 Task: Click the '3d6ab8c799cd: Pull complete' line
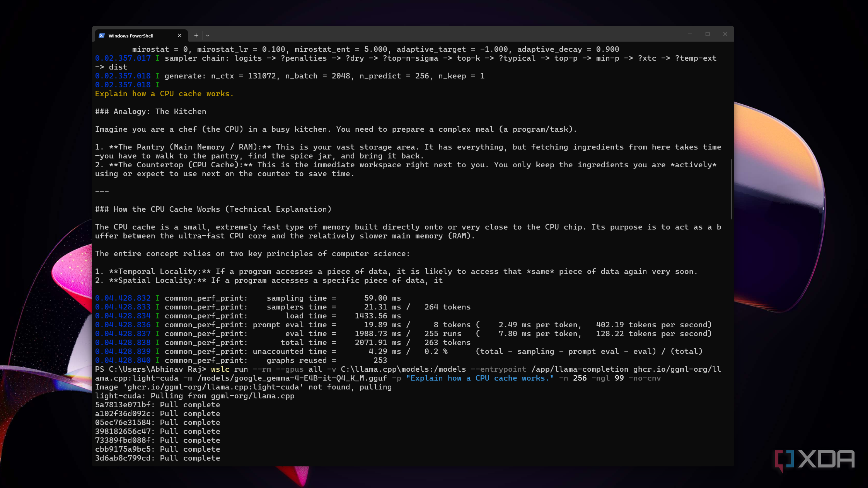click(158, 458)
